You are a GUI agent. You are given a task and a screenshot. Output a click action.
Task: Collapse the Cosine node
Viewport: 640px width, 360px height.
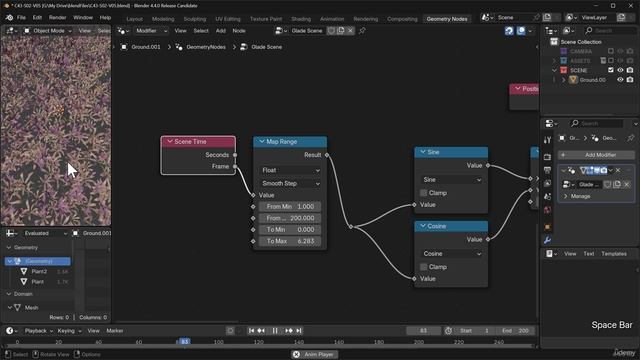click(423, 226)
